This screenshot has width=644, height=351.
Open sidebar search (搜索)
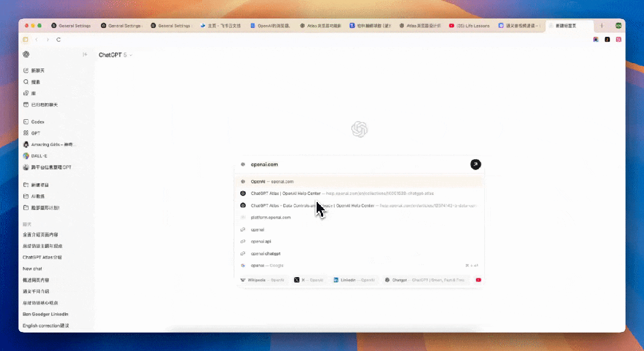point(36,82)
